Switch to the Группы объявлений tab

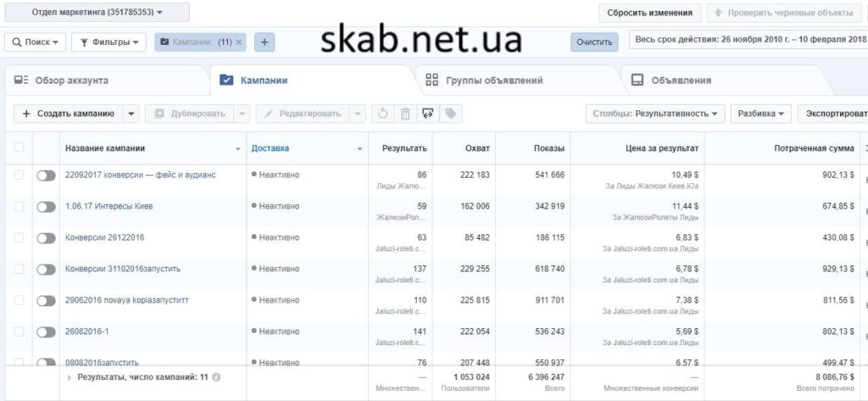click(494, 81)
